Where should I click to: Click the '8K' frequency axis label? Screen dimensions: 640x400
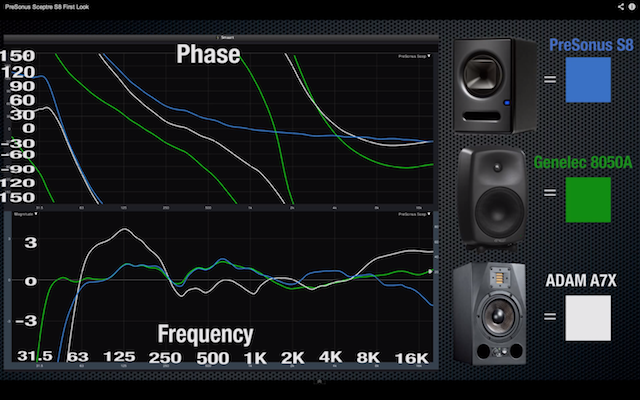pos(368,358)
